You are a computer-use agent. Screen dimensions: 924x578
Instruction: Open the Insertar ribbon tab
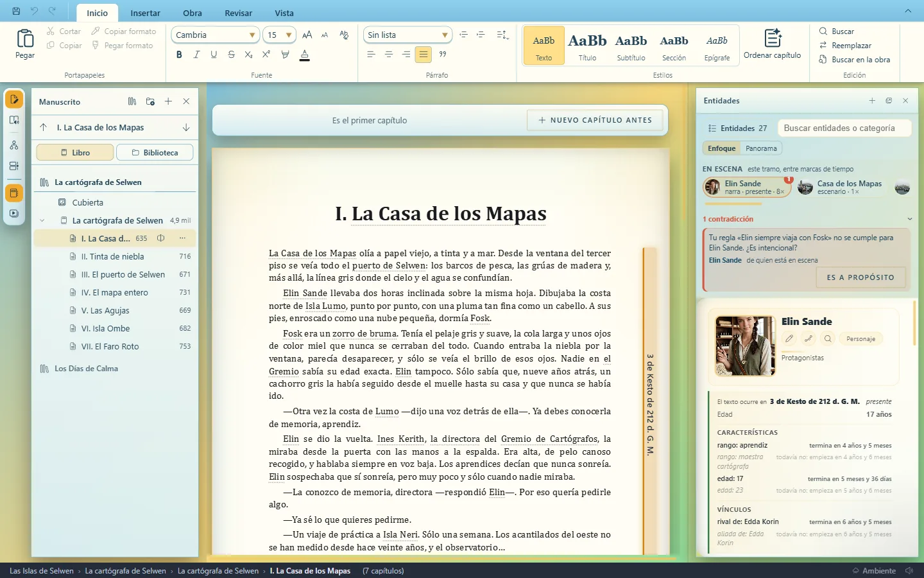click(x=146, y=13)
